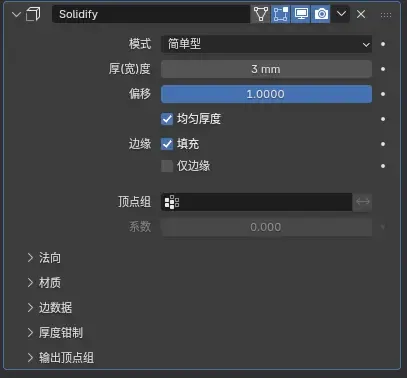The image size is (407, 378).
Task: Click the 边缘 label text
Action: [140, 144]
